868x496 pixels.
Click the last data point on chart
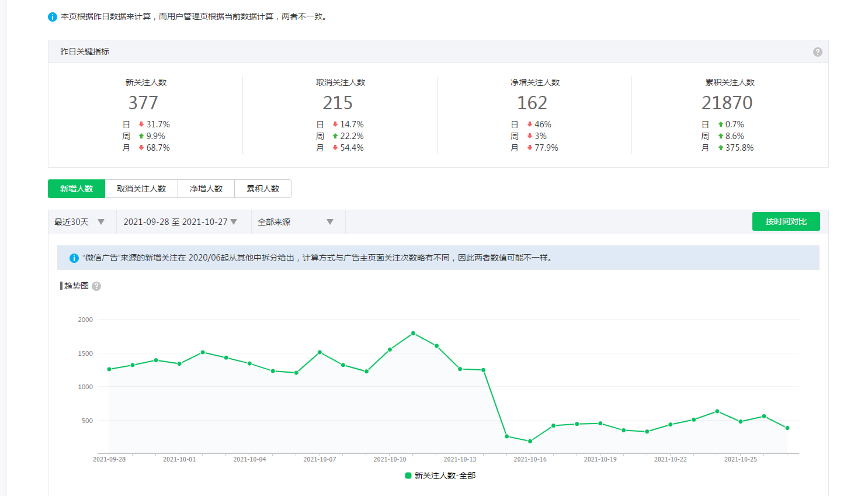pyautogui.click(x=787, y=428)
